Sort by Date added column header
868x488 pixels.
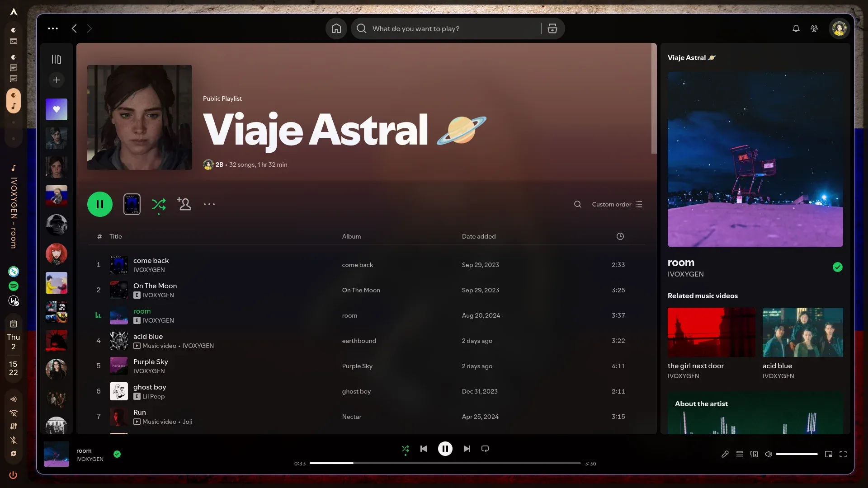[478, 236]
